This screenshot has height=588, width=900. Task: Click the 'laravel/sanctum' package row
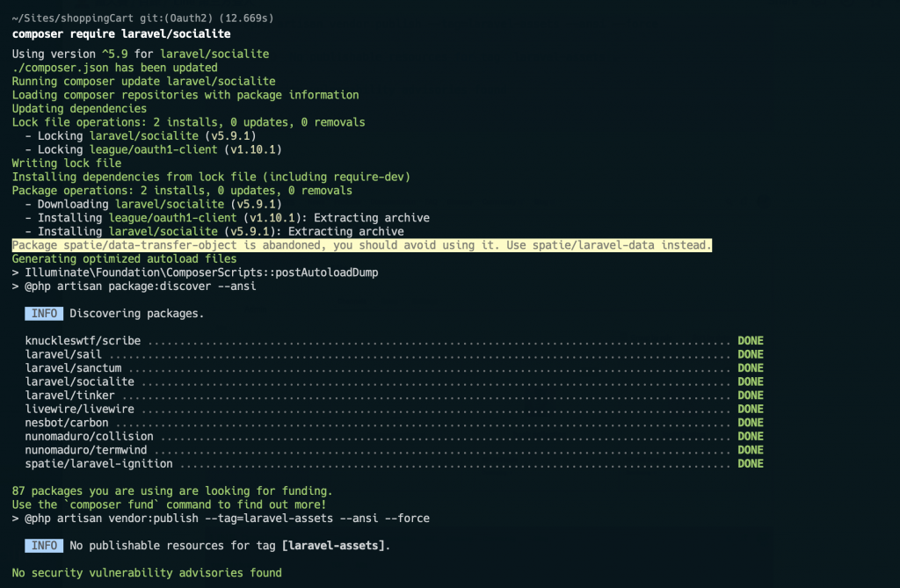tap(394, 368)
